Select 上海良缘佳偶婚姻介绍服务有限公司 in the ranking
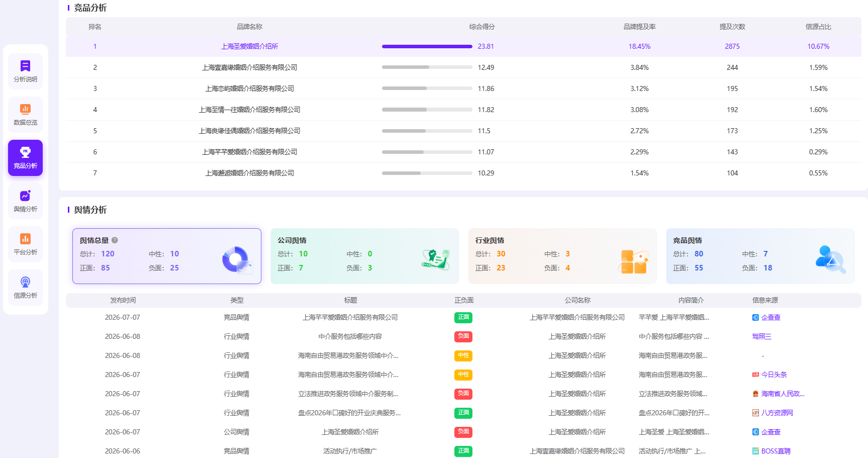The height and width of the screenshot is (458, 868). pos(249,131)
